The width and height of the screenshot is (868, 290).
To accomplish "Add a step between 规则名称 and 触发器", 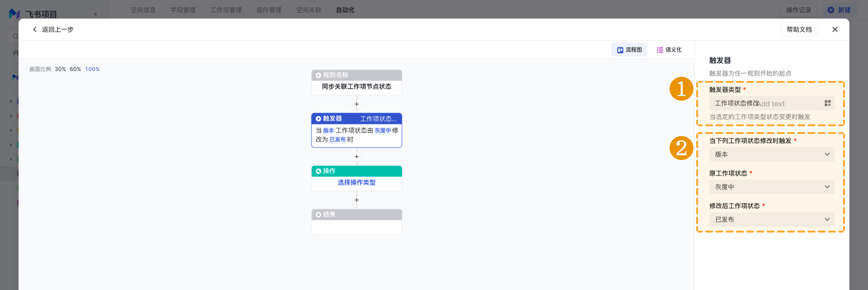I will click(356, 104).
